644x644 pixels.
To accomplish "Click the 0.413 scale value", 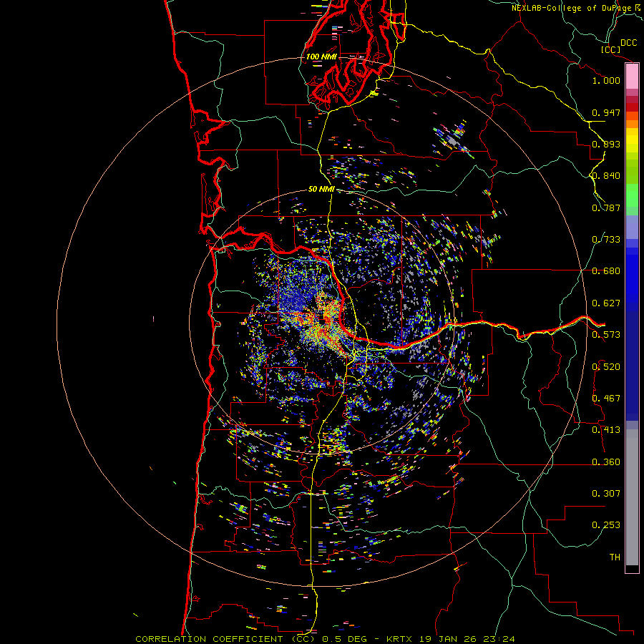I will click(606, 430).
